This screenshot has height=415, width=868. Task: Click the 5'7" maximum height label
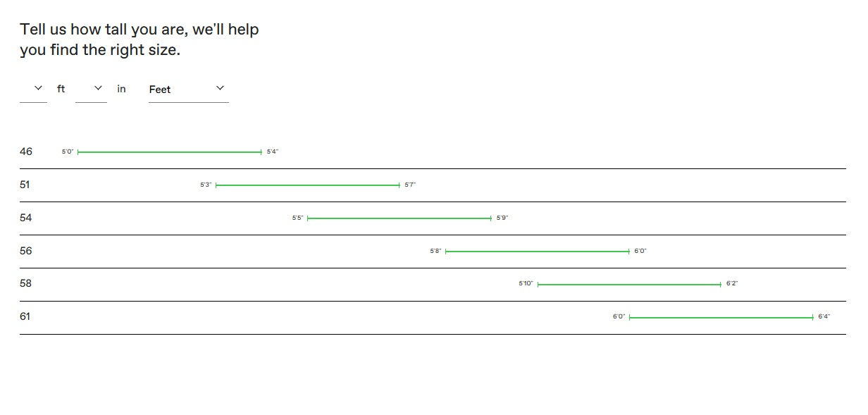coord(410,185)
